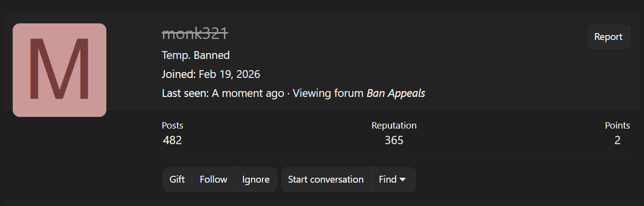This screenshot has width=644, height=206.
Task: Click the Temp. Banned user title
Action: tap(196, 55)
